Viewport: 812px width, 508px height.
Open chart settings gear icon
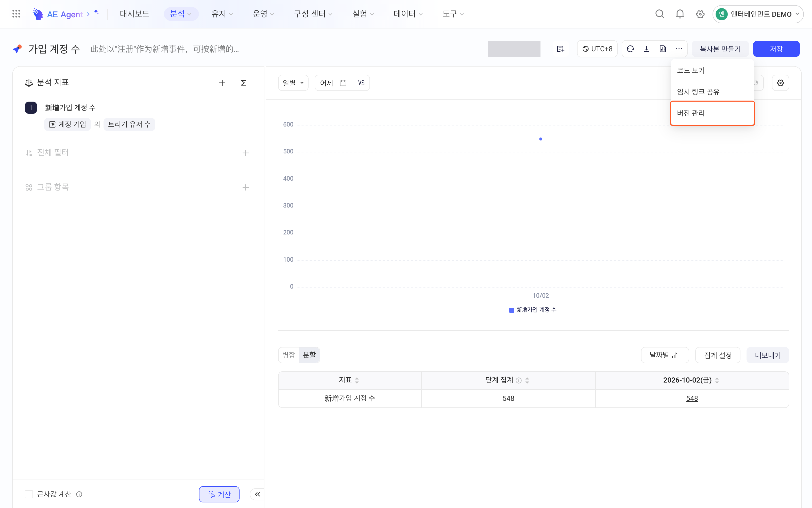click(x=780, y=83)
